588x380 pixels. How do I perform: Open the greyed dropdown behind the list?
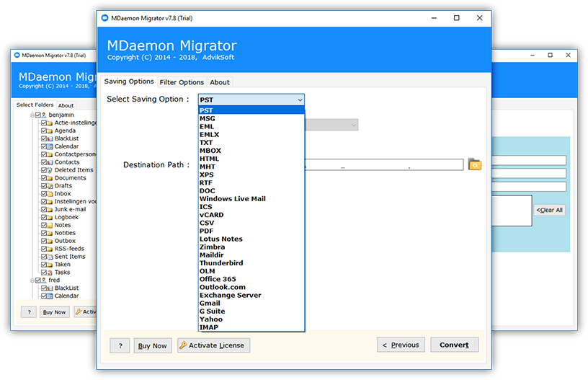pyautogui.click(x=332, y=125)
